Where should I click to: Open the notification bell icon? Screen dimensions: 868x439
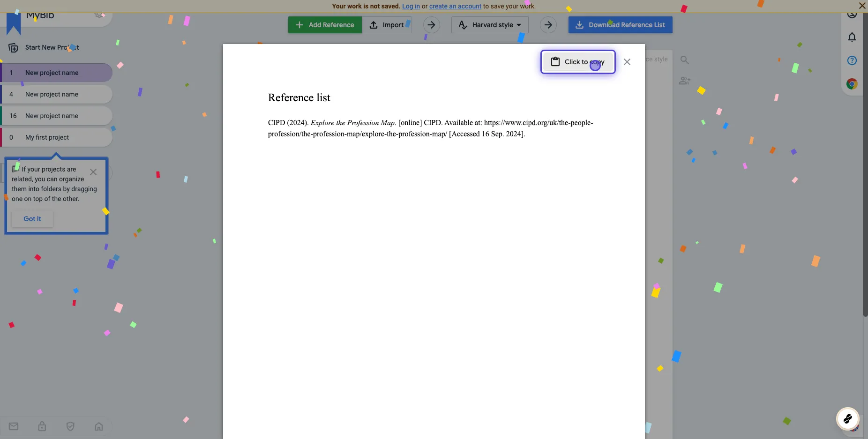(852, 37)
